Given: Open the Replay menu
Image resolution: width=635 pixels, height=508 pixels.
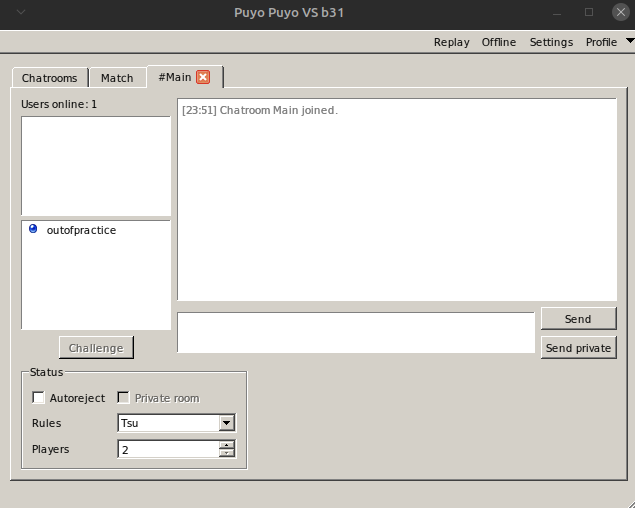Looking at the screenshot, I should [452, 42].
